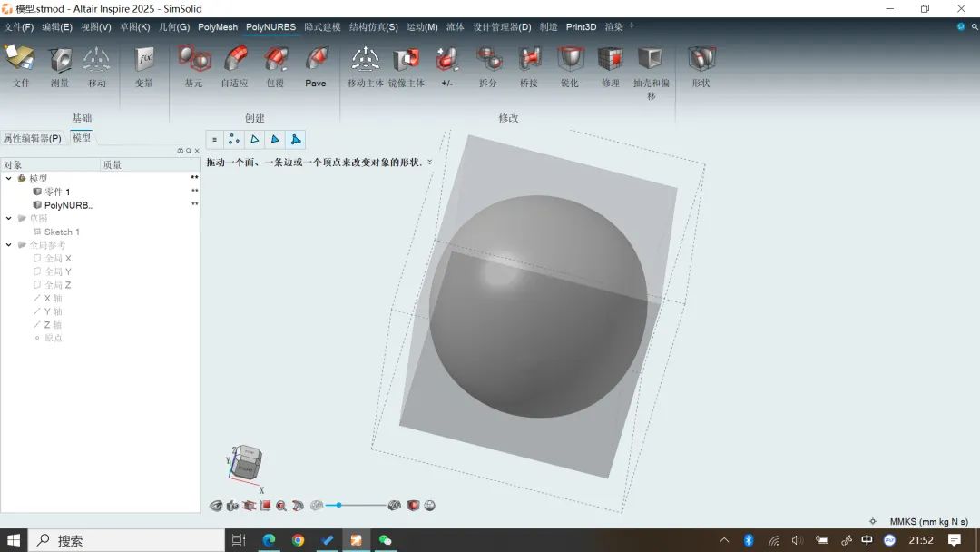Switch to the PolyMesh ribbon tab
Screen dimensions: 980x552
[x=217, y=27]
